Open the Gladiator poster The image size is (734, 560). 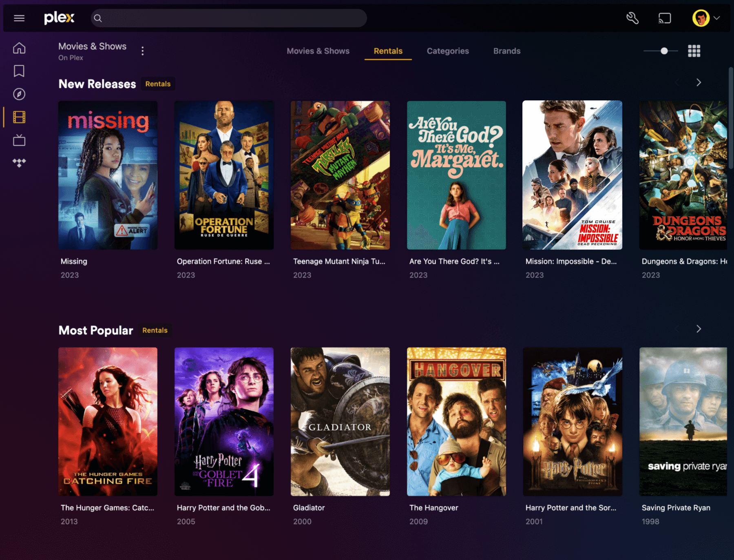coord(340,422)
